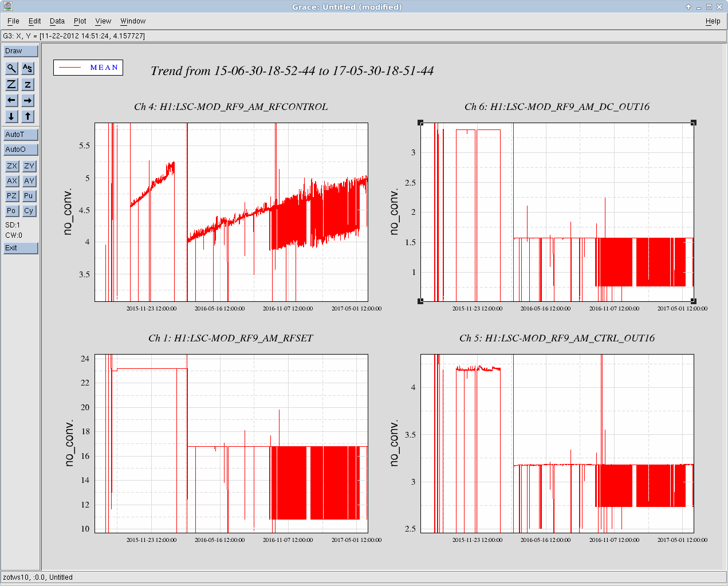
Task: Click the Cy cycle button
Action: pos(29,211)
